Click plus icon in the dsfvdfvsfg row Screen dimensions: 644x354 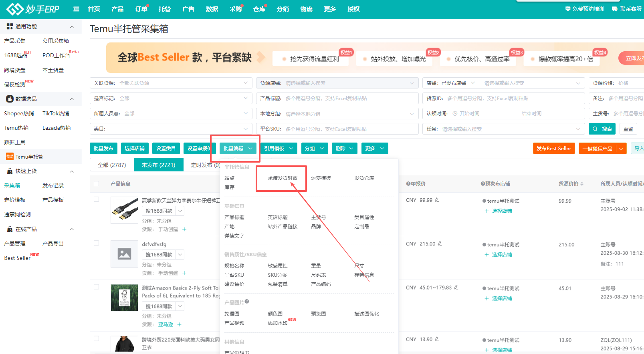click(184, 273)
